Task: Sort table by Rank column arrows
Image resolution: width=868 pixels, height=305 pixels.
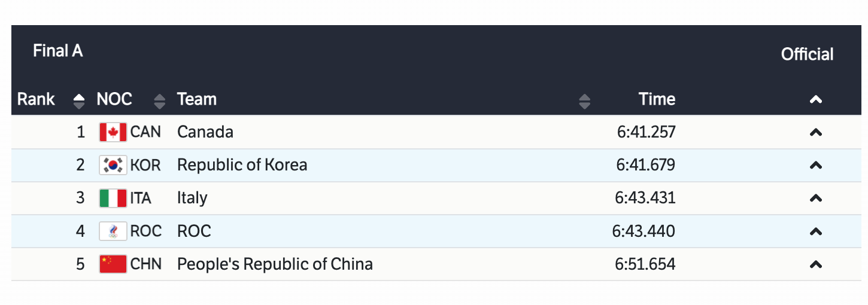Action: point(79,100)
